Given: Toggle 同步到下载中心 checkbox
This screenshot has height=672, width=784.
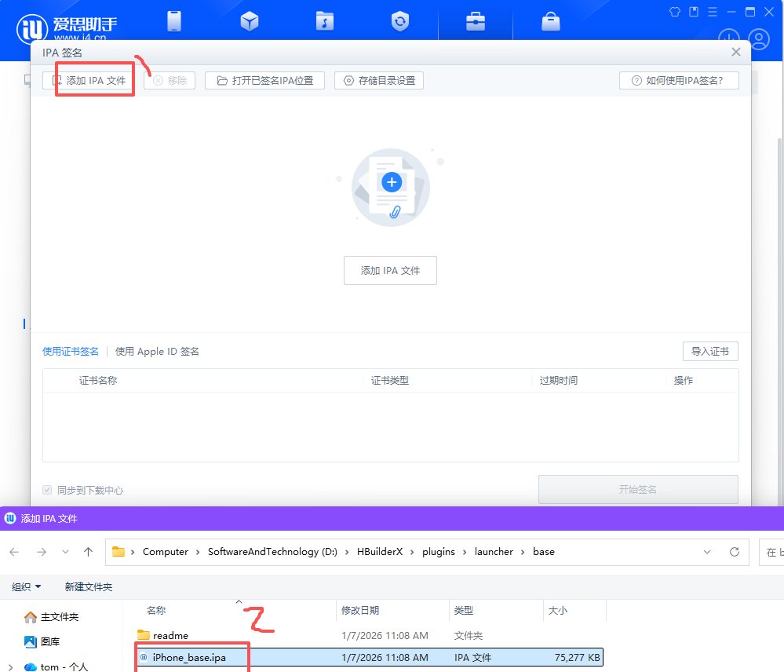Looking at the screenshot, I should [47, 490].
